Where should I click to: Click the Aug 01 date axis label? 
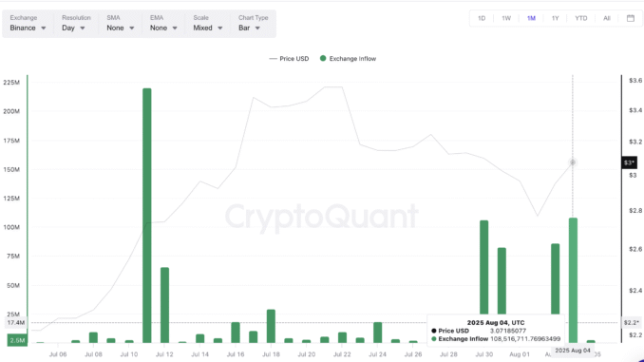click(x=520, y=354)
